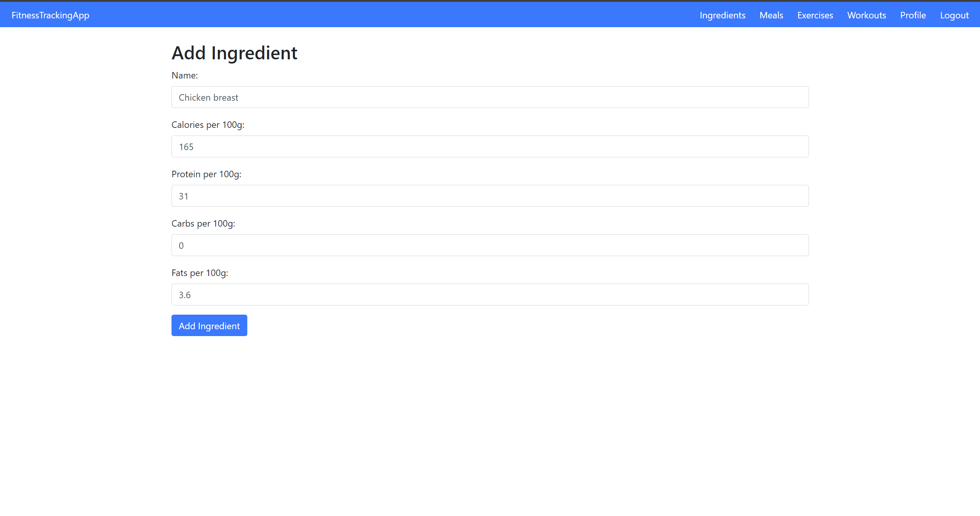Open the Ingredients page in navbar
Image resolution: width=980 pixels, height=516 pixels.
tap(722, 15)
